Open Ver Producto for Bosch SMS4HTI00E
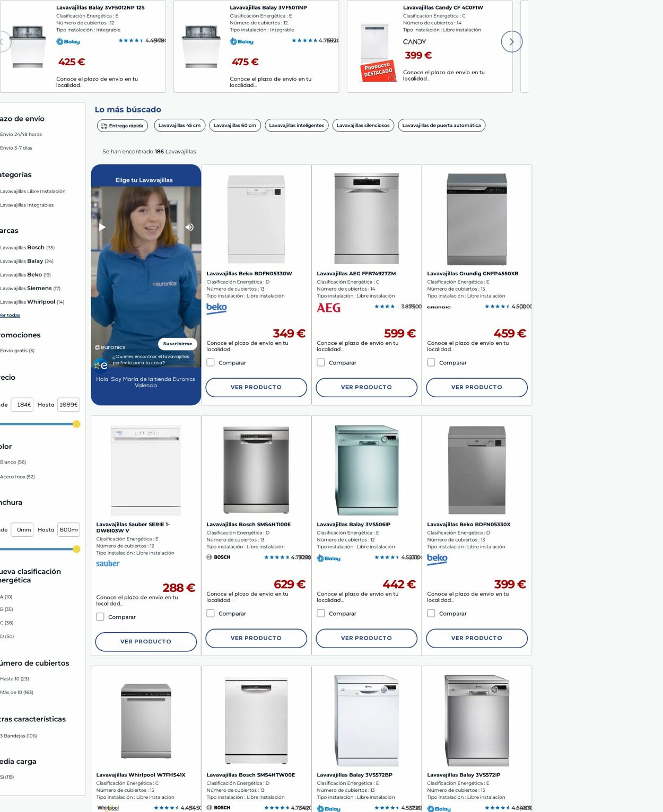 coord(256,638)
